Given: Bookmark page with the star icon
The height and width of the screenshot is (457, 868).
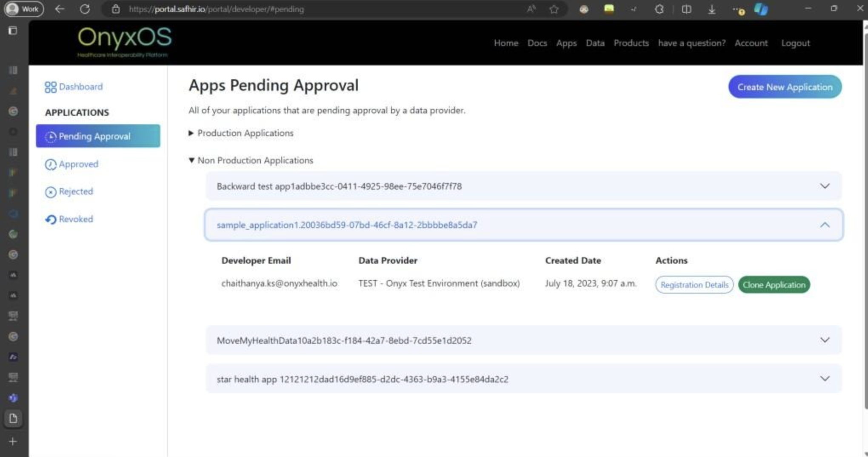Looking at the screenshot, I should [554, 9].
